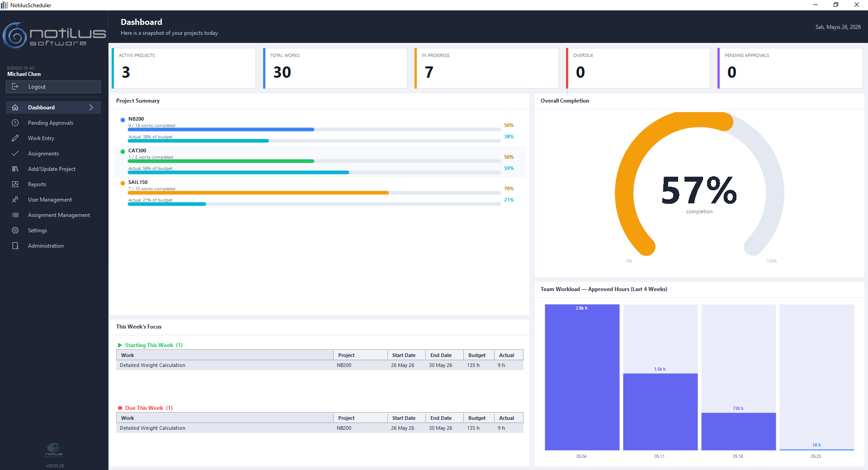Click the Project column header under Due This Week
Viewport: 868px width, 470px height.
coord(360,418)
